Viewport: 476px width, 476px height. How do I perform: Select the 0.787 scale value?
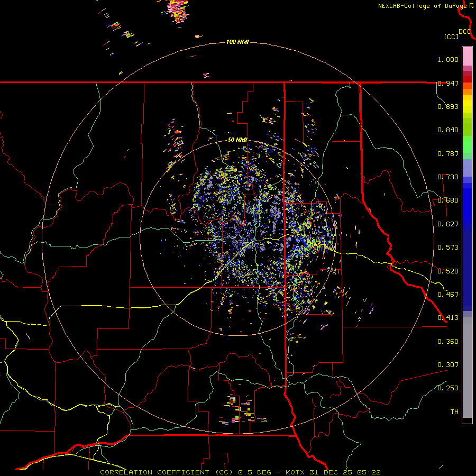(x=448, y=153)
